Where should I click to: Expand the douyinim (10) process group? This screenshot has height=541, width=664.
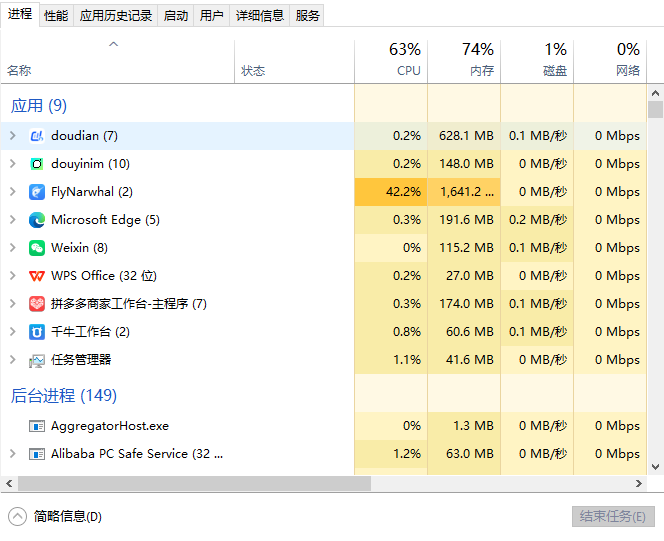pyautogui.click(x=13, y=164)
